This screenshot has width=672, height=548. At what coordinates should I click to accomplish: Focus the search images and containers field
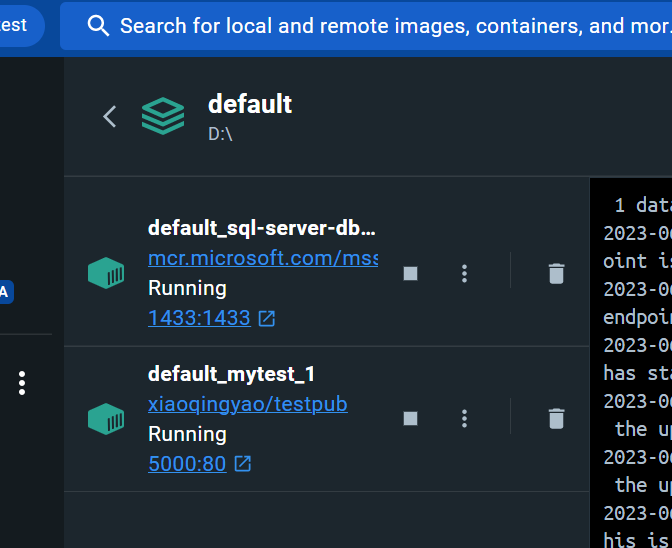[x=366, y=26]
